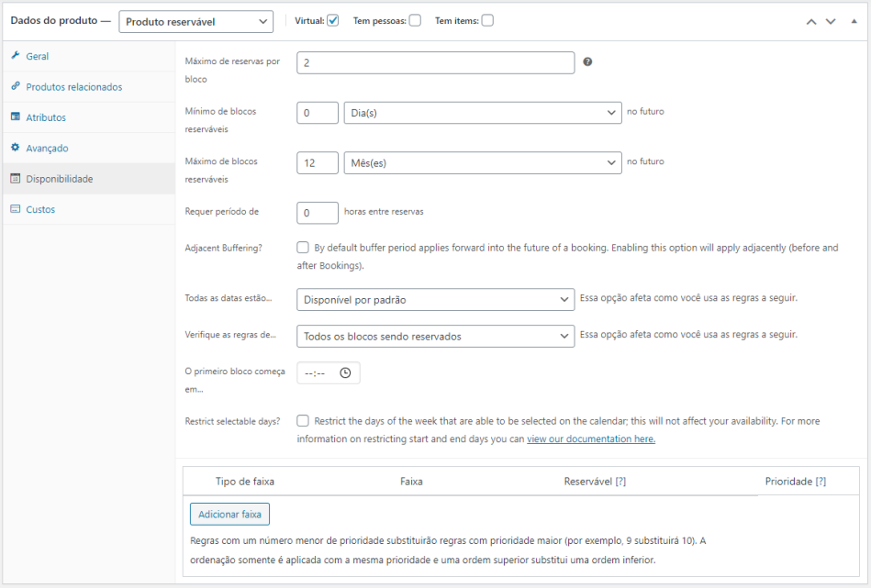This screenshot has width=871, height=588.
Task: Uncheck the Virtual checkbox
Action: (x=332, y=20)
